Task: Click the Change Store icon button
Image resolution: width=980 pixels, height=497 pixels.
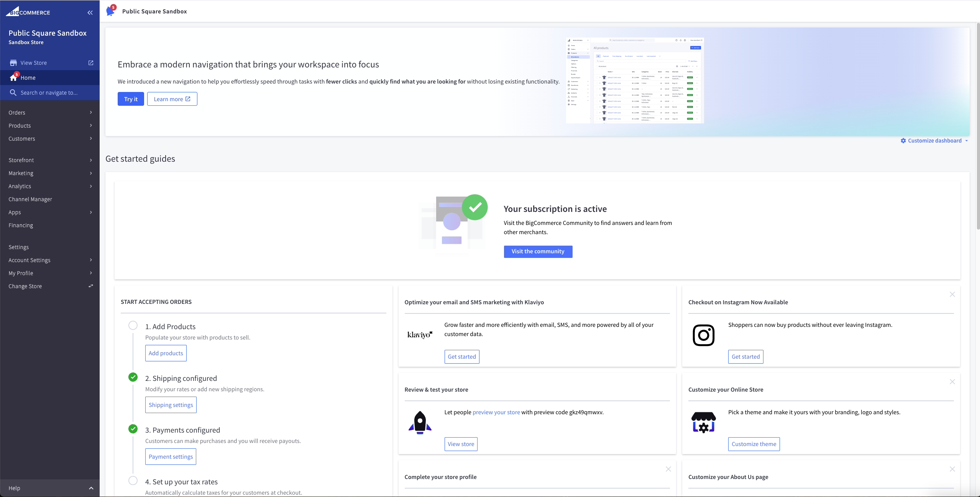Action: pyautogui.click(x=91, y=287)
